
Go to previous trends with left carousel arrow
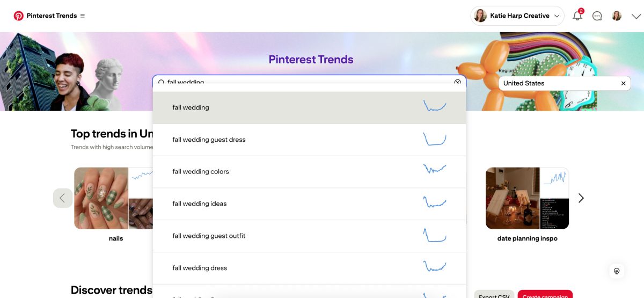[62, 198]
